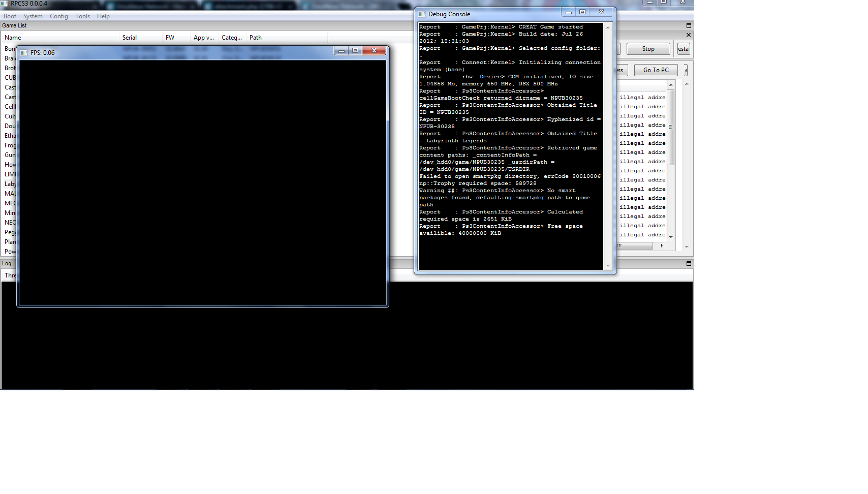Click the 'CREAT Game started' console line
868x494 pixels.
point(501,27)
